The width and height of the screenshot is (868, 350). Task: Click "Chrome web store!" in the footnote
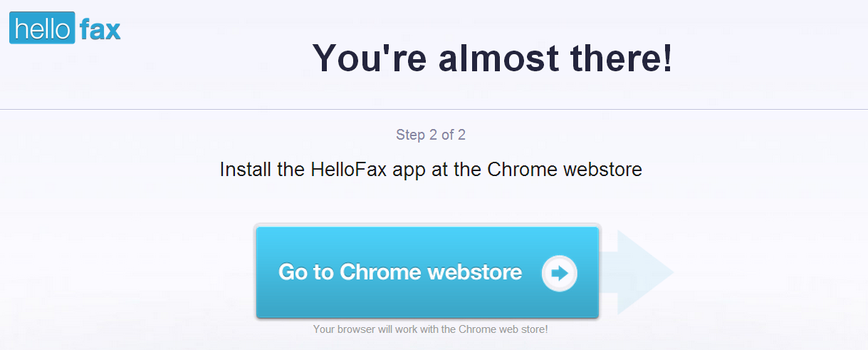[503, 329]
